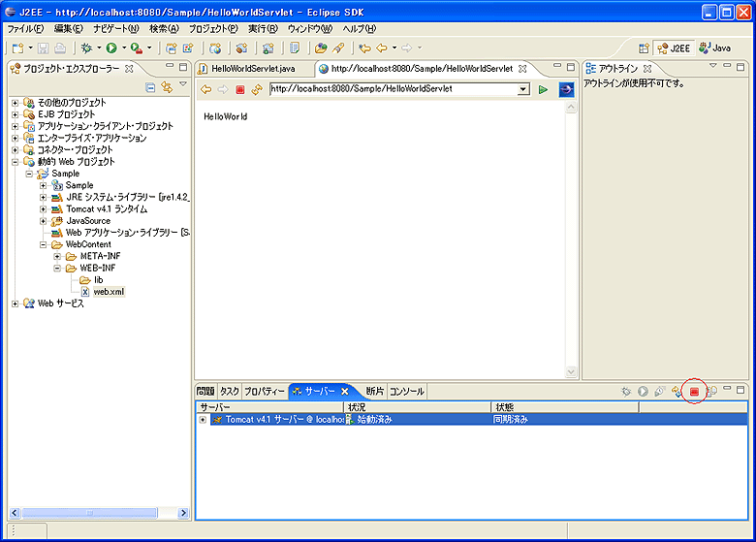The height and width of the screenshot is (542, 756).
Task: Expand the Web サービス tree node
Action: pyautogui.click(x=15, y=303)
